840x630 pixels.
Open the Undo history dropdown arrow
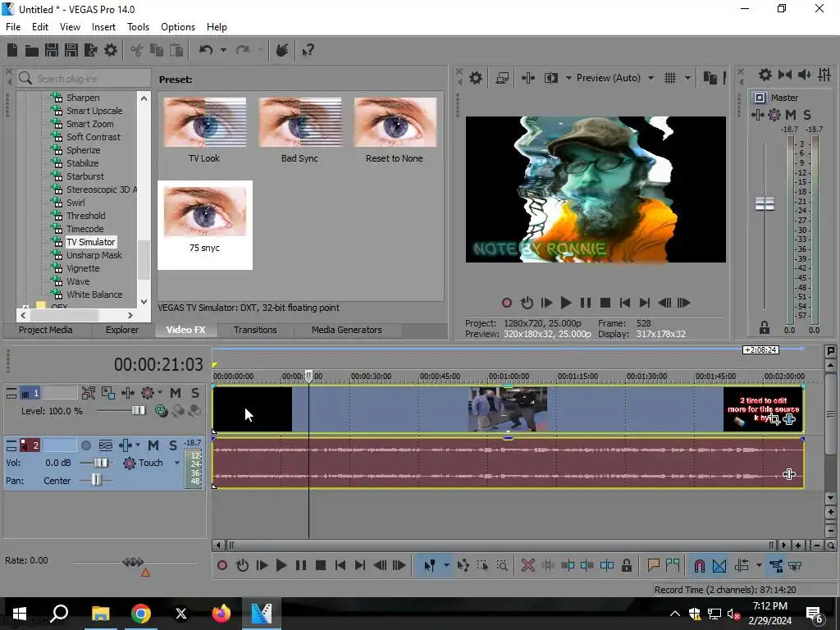coord(223,50)
